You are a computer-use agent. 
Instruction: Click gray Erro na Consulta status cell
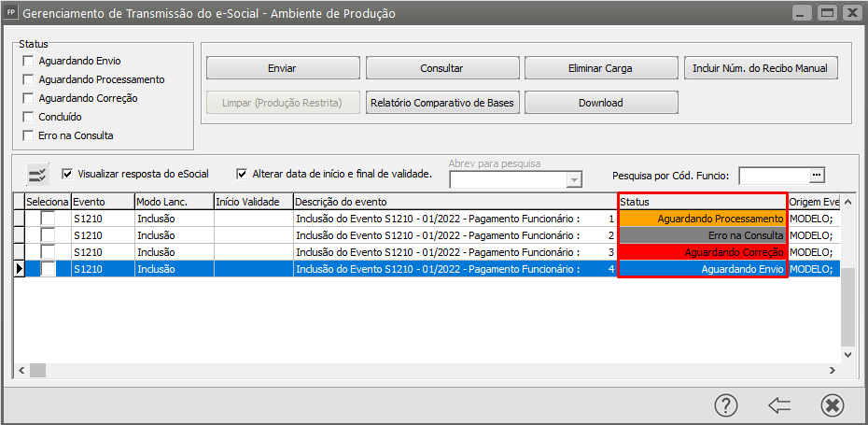point(703,235)
